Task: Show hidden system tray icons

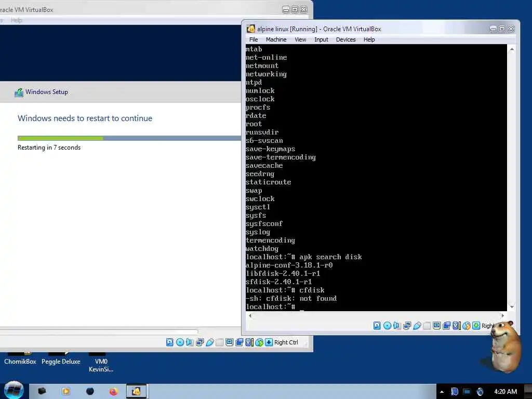Action: click(442, 392)
